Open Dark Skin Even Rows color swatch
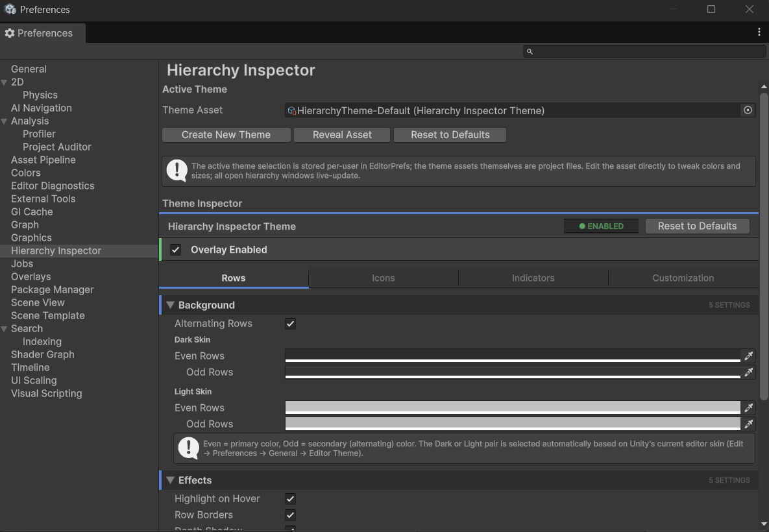The height and width of the screenshot is (532, 769). pos(513,356)
